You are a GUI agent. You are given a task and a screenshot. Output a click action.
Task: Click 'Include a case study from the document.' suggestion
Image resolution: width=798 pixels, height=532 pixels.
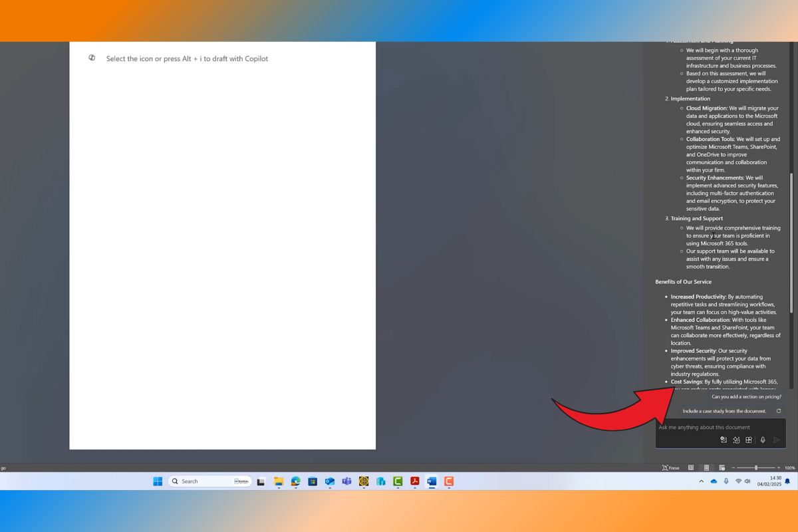724,411
